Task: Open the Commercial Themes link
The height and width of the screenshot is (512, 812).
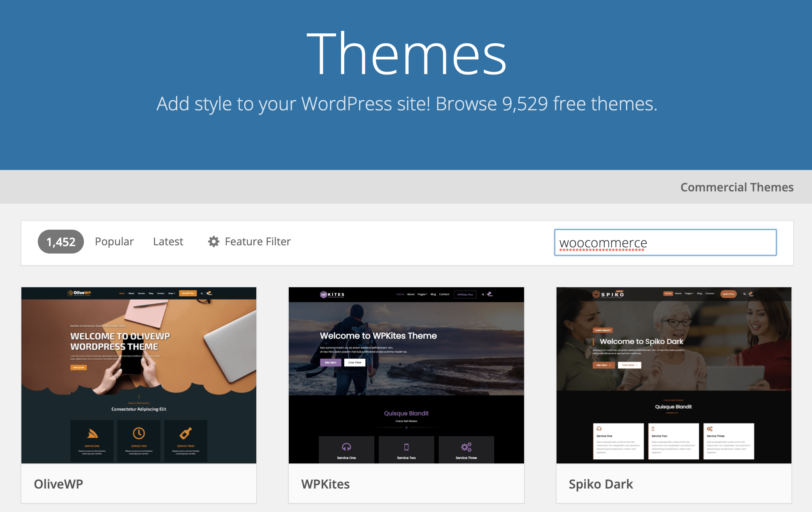Action: tap(737, 187)
